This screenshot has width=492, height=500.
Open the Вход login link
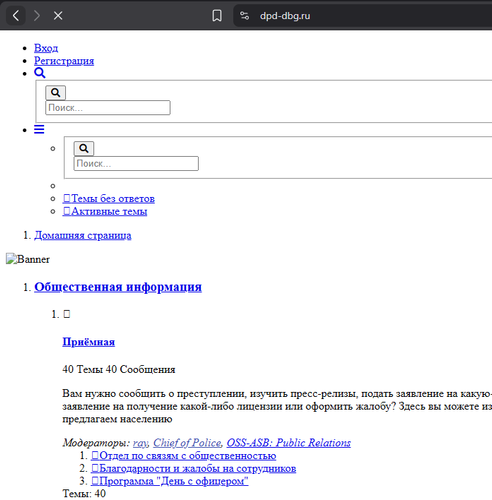46,48
